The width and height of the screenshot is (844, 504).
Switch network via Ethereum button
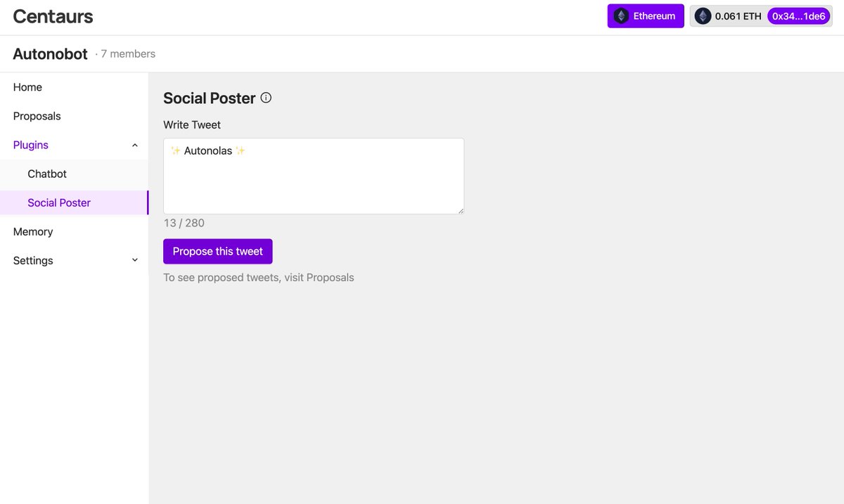(x=646, y=16)
